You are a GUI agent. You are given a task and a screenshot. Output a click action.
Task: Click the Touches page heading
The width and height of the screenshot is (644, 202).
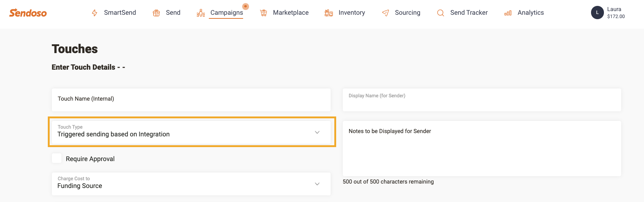coord(75,49)
